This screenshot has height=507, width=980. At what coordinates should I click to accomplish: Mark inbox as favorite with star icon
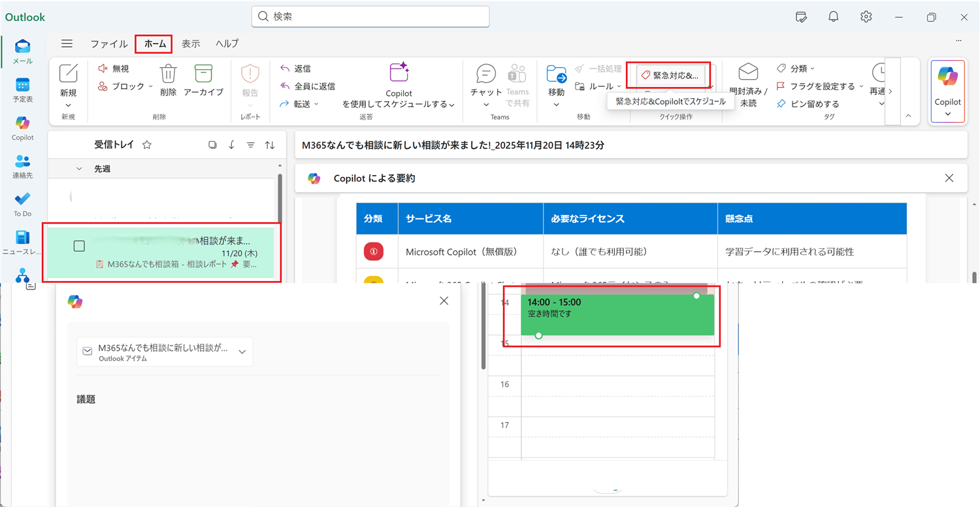point(147,145)
